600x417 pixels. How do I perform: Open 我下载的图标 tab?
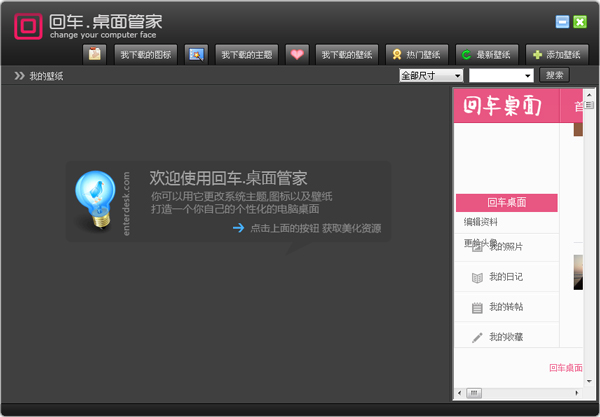146,54
